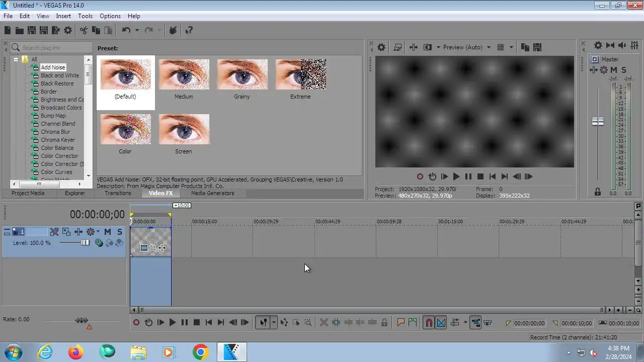Switch to Transitions tab
This screenshot has width=644, height=362.
[x=118, y=193]
